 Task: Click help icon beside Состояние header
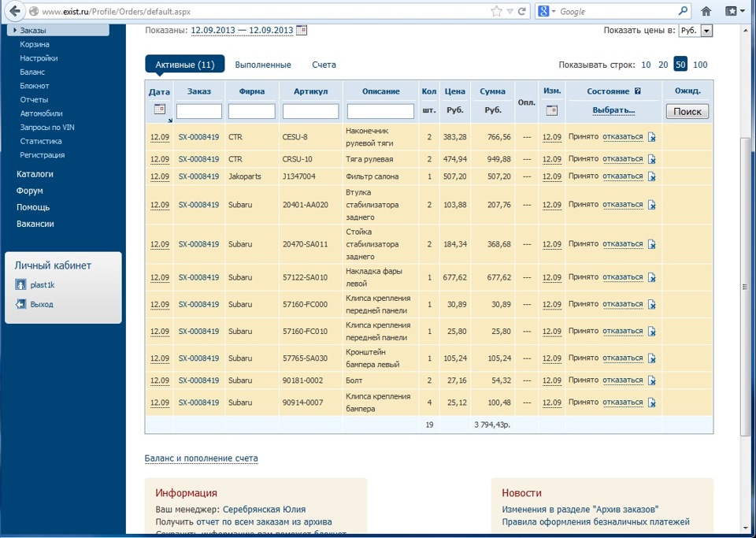(638, 91)
